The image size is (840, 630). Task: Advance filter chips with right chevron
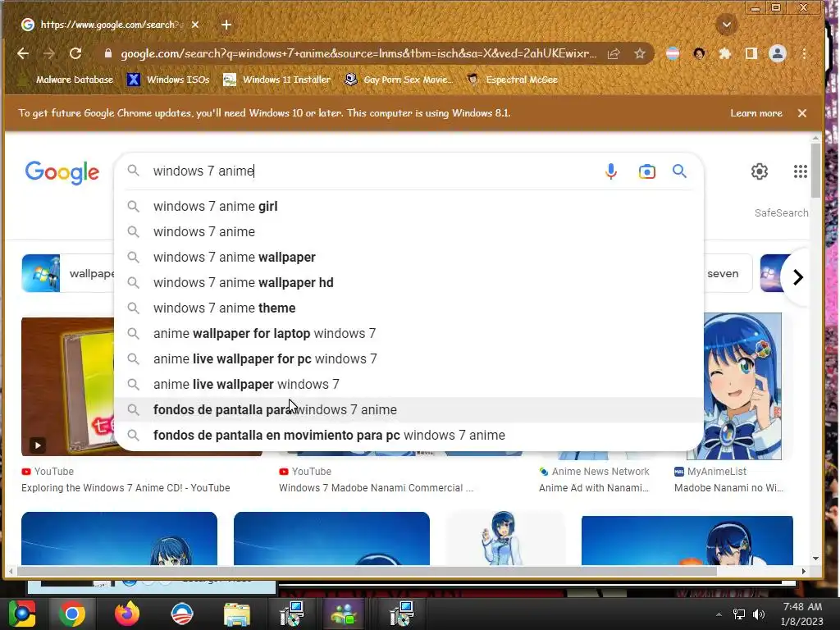(x=797, y=277)
